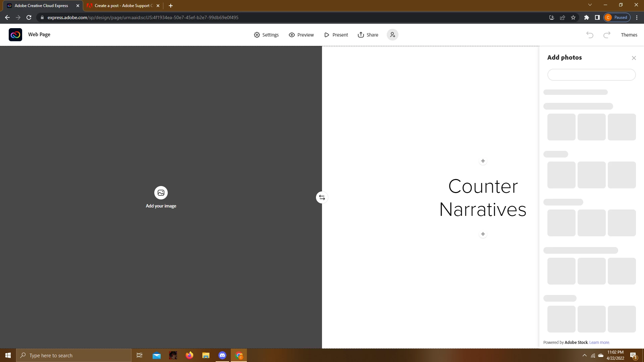Image resolution: width=644 pixels, height=362 pixels.
Task: Click the plus button below Counter Narratives
Action: coord(483,234)
